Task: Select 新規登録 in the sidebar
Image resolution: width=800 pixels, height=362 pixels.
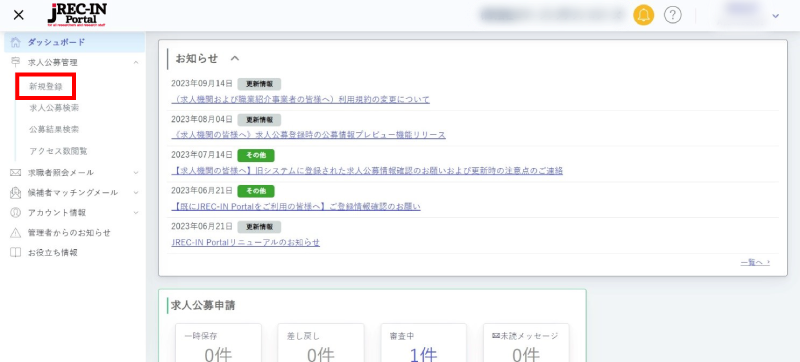Action: tap(46, 87)
